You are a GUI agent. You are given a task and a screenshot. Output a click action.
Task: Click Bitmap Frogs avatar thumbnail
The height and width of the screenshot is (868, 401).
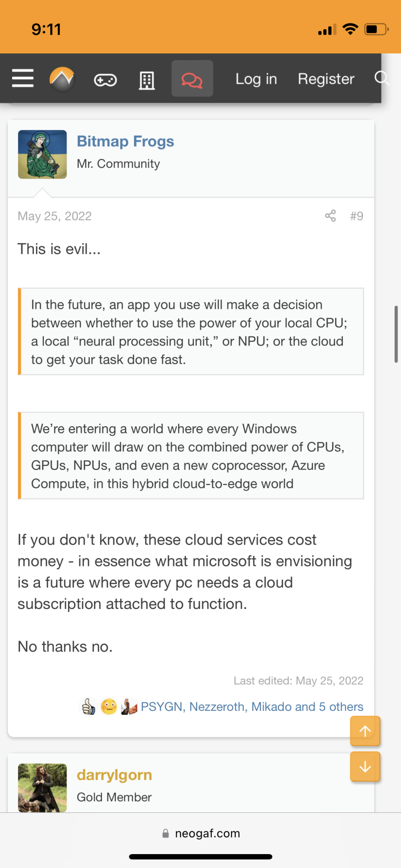(43, 155)
